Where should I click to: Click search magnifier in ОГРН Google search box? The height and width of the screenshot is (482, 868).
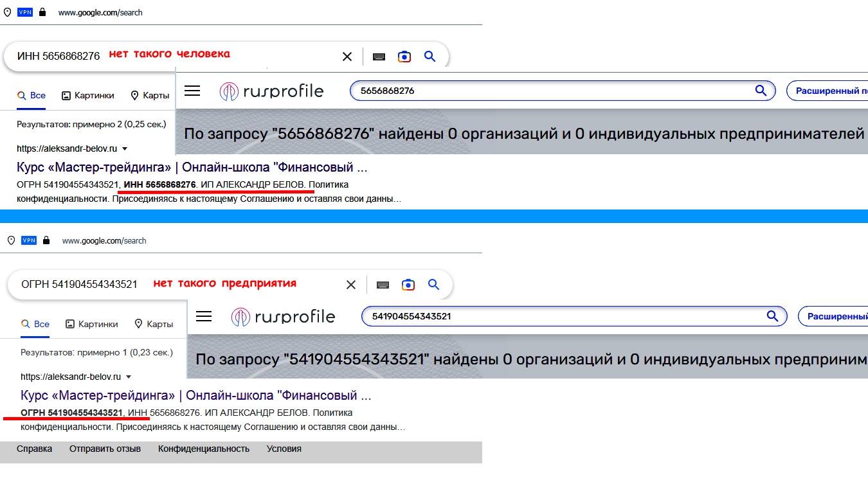tap(434, 285)
